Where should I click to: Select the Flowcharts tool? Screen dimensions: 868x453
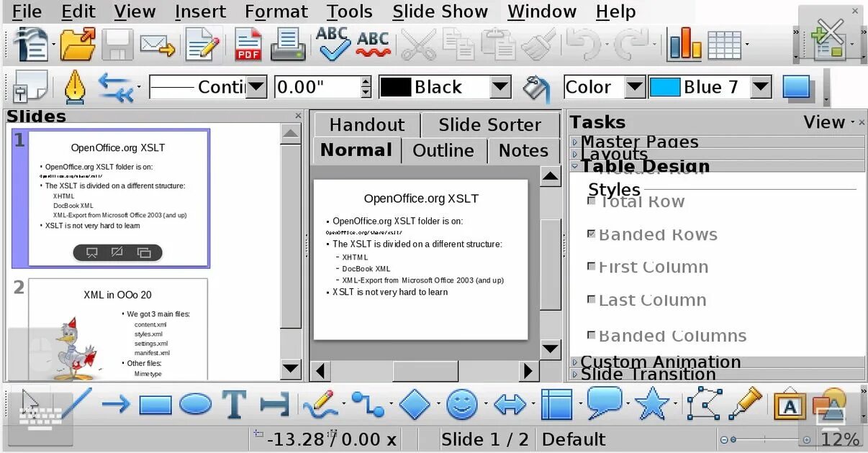[x=556, y=404]
